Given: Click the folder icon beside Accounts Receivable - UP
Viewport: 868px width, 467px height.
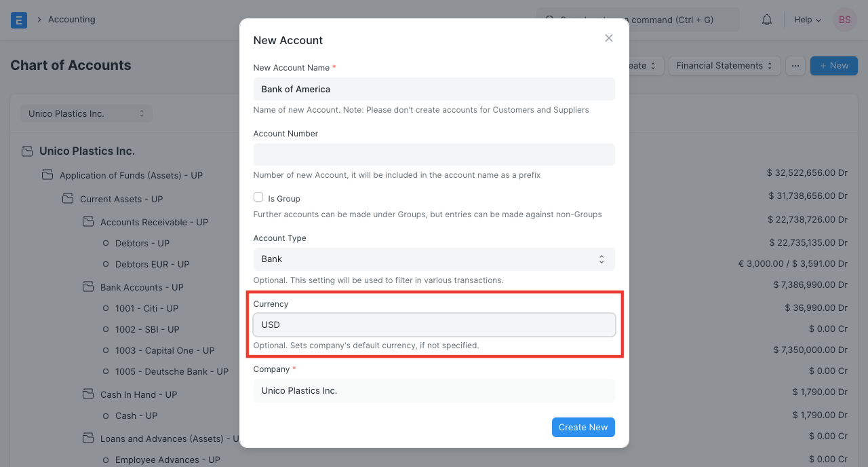Looking at the screenshot, I should (88, 221).
